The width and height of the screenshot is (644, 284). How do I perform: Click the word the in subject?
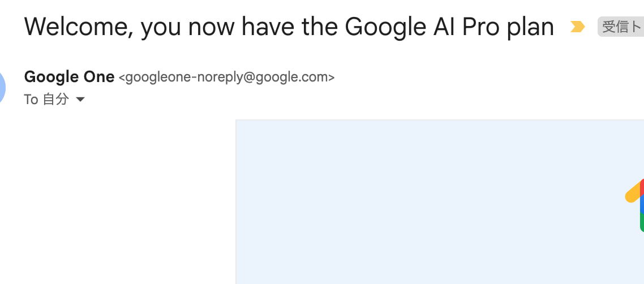[320, 27]
